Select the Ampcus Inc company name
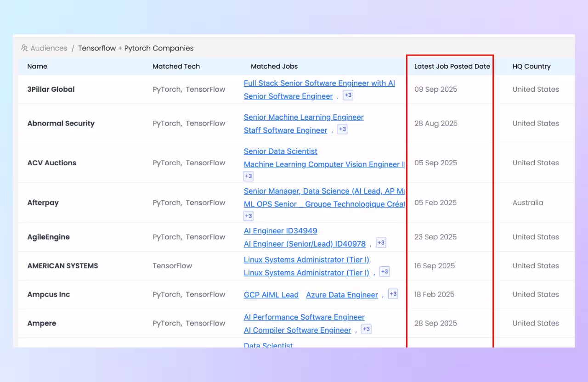The width and height of the screenshot is (588, 382). pos(49,294)
